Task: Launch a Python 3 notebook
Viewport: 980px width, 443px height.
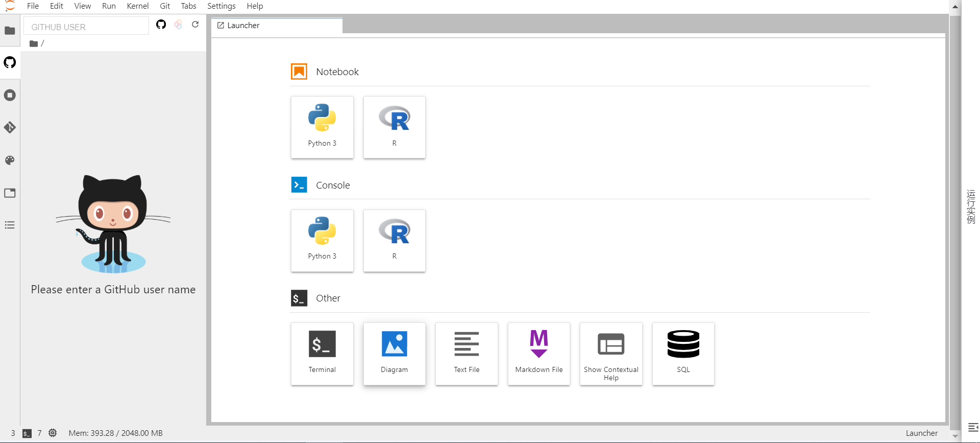Action: pyautogui.click(x=322, y=127)
